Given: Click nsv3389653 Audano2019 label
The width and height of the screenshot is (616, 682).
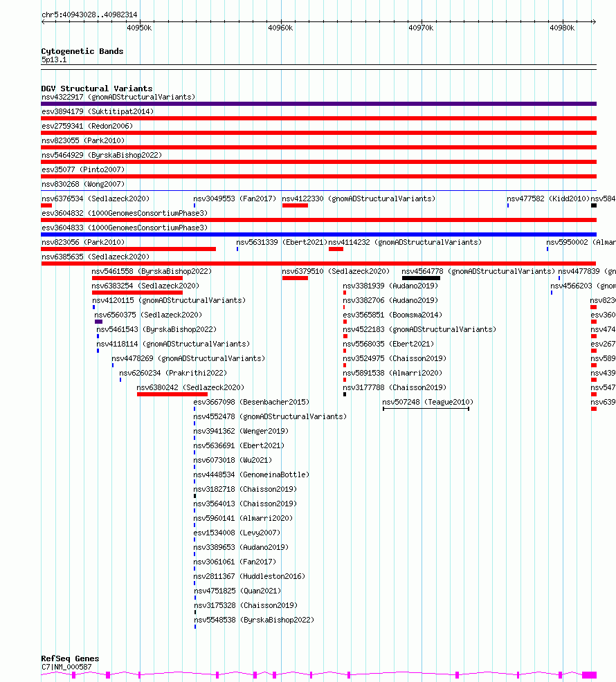Looking at the screenshot, I should point(241,548).
